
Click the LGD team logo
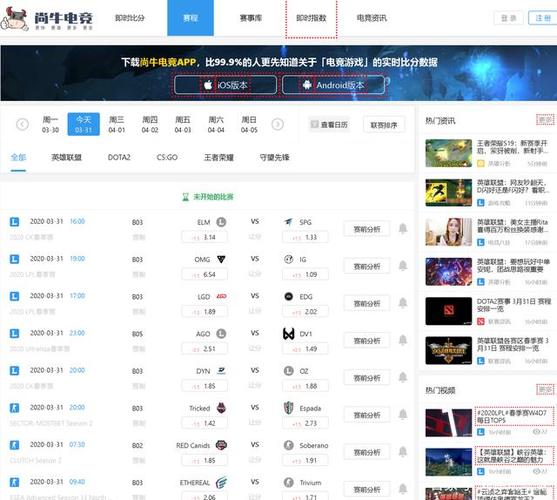(221, 296)
